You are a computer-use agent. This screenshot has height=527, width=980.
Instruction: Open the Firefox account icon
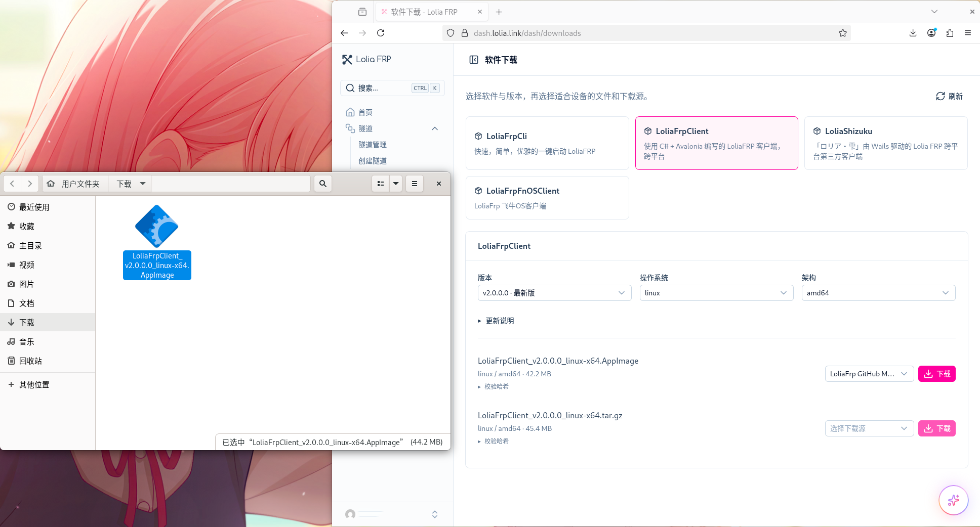point(931,33)
